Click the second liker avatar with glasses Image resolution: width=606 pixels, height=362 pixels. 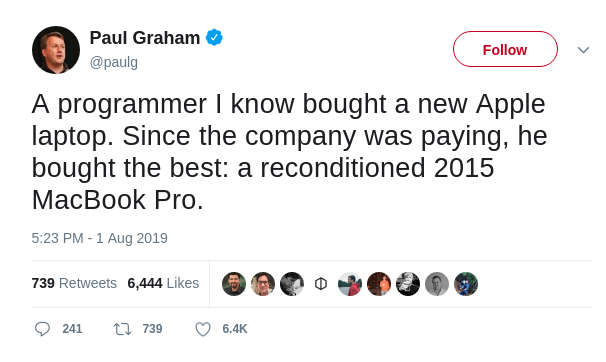(x=263, y=284)
